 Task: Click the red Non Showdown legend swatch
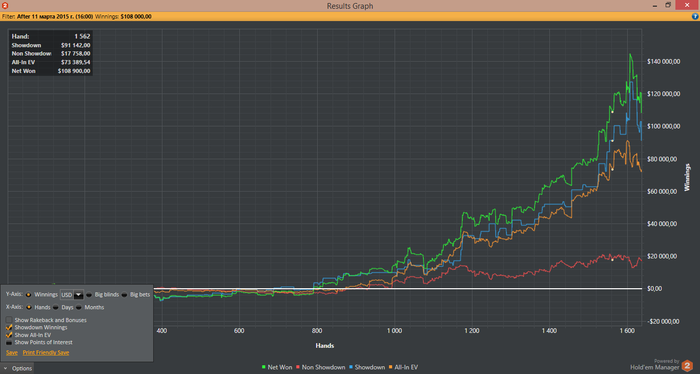tap(298, 367)
